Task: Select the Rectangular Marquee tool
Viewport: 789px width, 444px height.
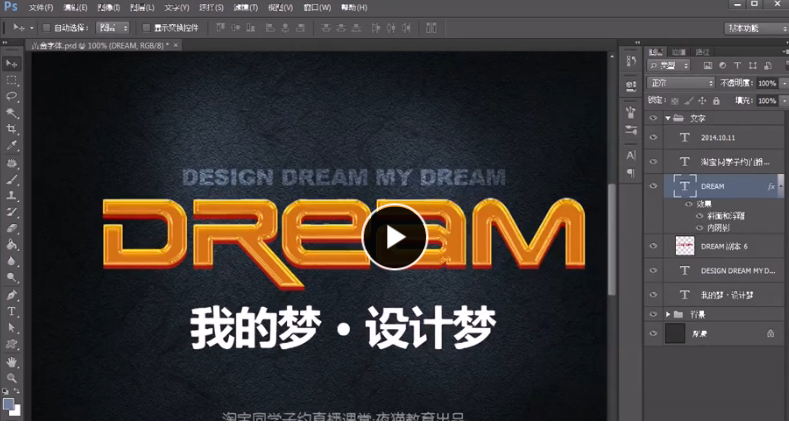Action: 11,80
